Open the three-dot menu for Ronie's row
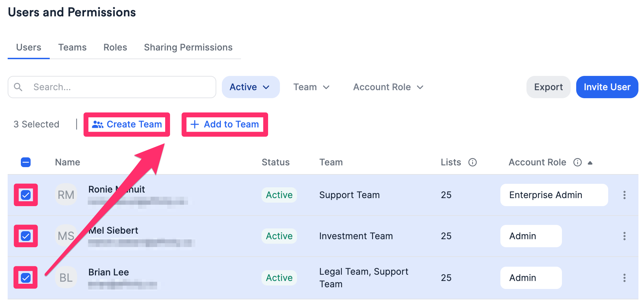This screenshot has height=305, width=644. point(624,195)
